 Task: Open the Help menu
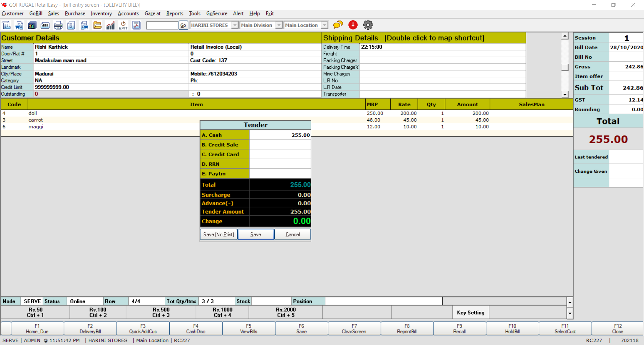(255, 13)
